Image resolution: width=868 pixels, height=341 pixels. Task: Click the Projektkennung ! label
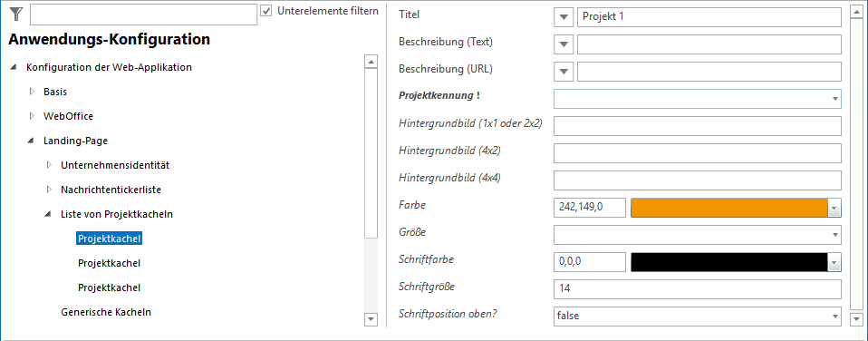(x=439, y=95)
